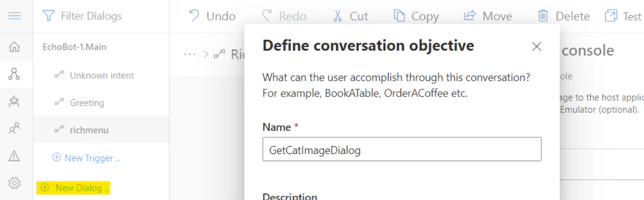The height and width of the screenshot is (200, 644).
Task: Click Redo in the toolbar
Action: pos(284,16)
